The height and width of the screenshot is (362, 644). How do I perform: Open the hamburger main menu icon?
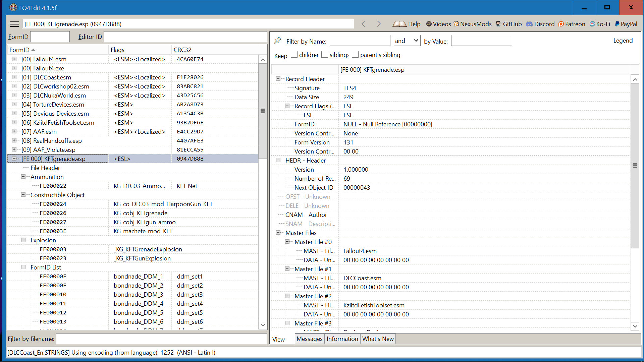point(14,24)
